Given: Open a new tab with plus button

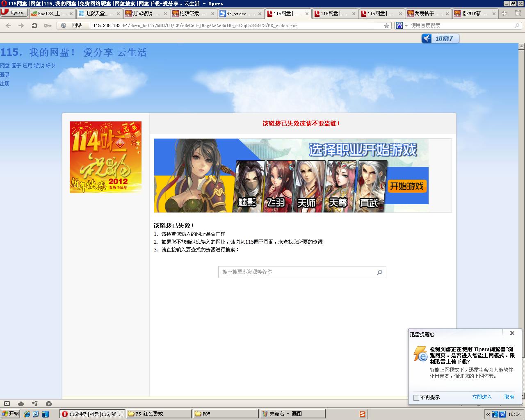Looking at the screenshot, I should tap(504, 13).
